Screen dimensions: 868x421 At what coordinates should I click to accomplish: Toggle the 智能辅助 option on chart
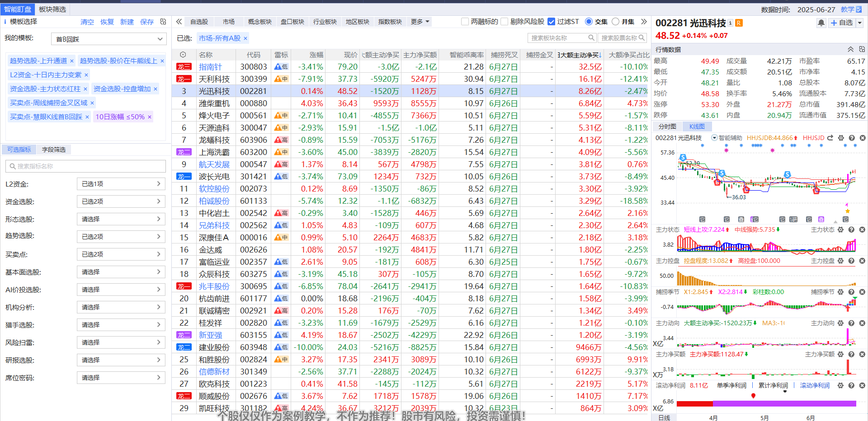pyautogui.click(x=714, y=138)
